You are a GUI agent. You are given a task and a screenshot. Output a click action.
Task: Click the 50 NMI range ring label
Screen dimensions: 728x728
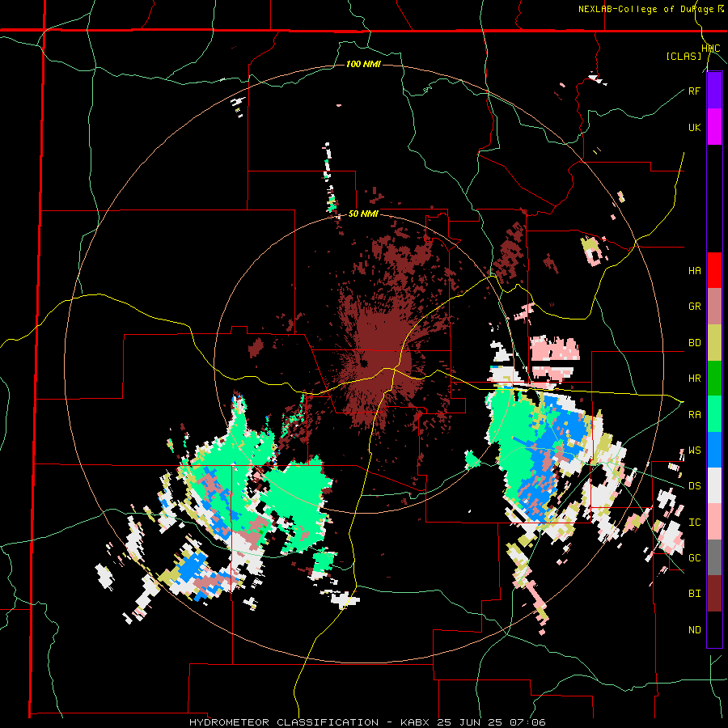363,214
